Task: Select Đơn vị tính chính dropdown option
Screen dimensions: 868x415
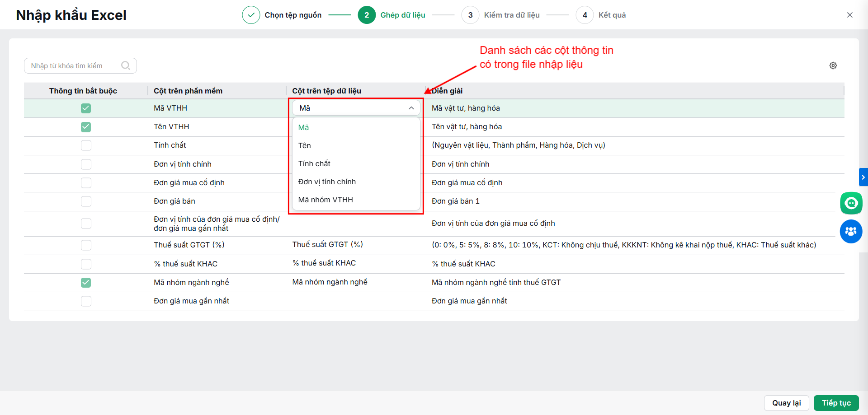Action: pyautogui.click(x=356, y=182)
